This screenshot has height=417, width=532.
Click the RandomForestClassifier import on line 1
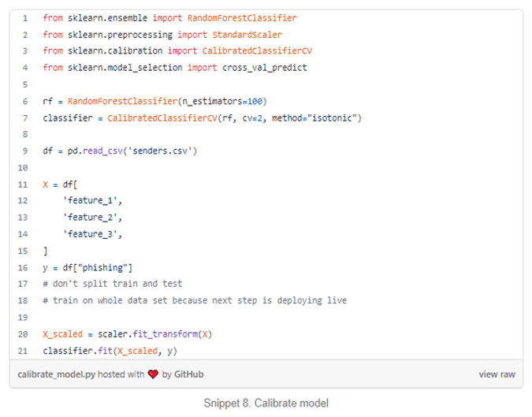pos(242,18)
